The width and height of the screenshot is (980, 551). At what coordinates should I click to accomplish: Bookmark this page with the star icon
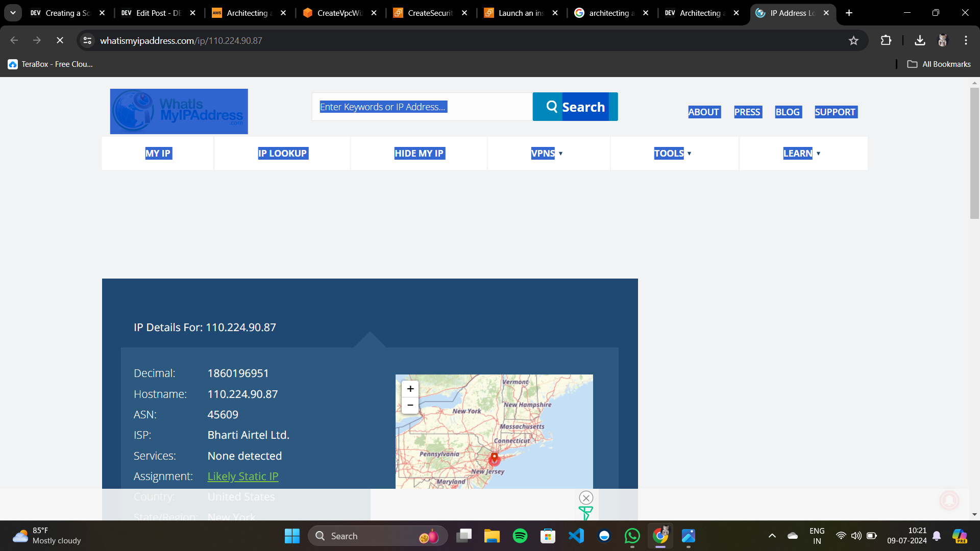tap(853, 41)
